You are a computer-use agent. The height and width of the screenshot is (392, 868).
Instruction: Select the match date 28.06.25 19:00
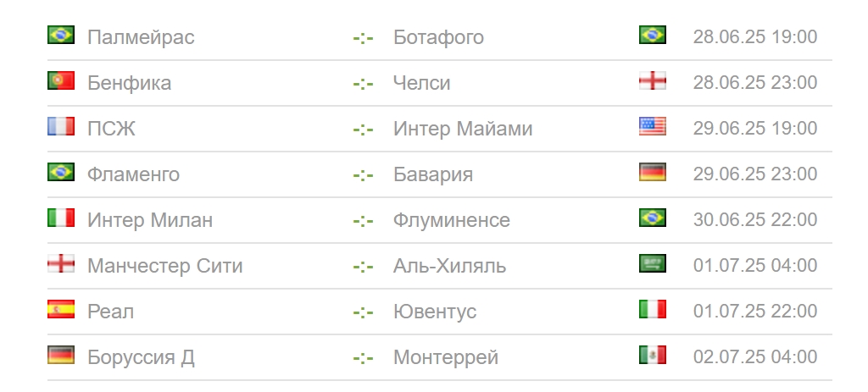click(755, 36)
